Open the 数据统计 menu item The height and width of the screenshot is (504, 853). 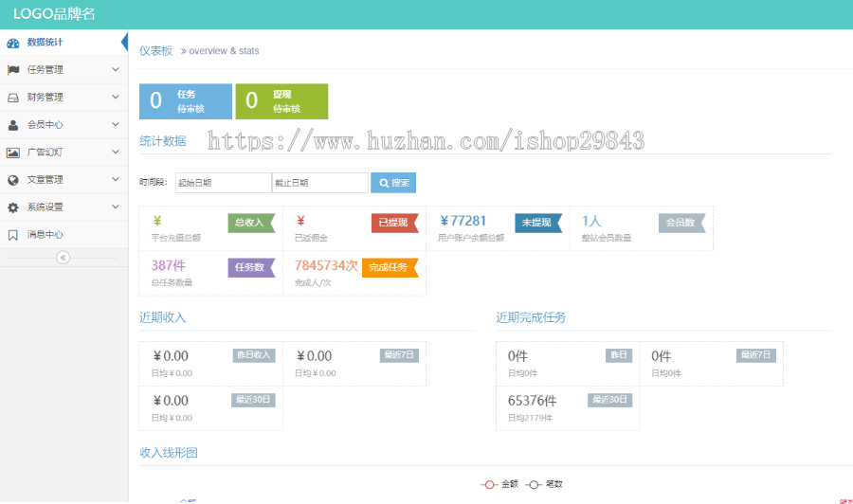pyautogui.click(x=46, y=43)
